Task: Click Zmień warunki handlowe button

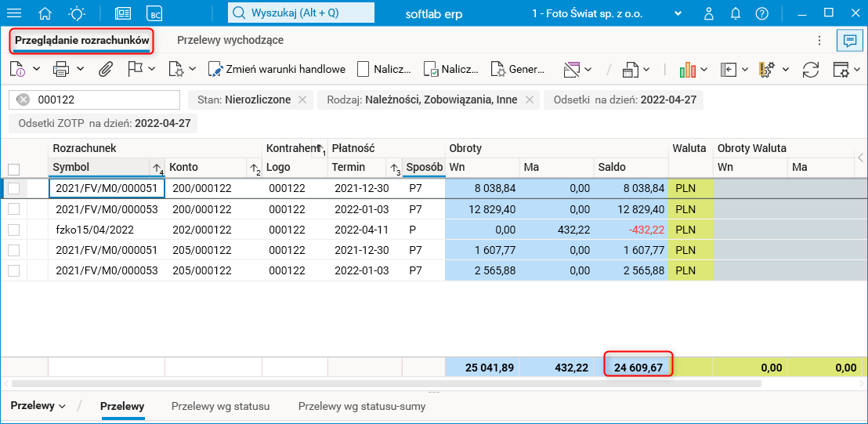Action: coord(277,69)
